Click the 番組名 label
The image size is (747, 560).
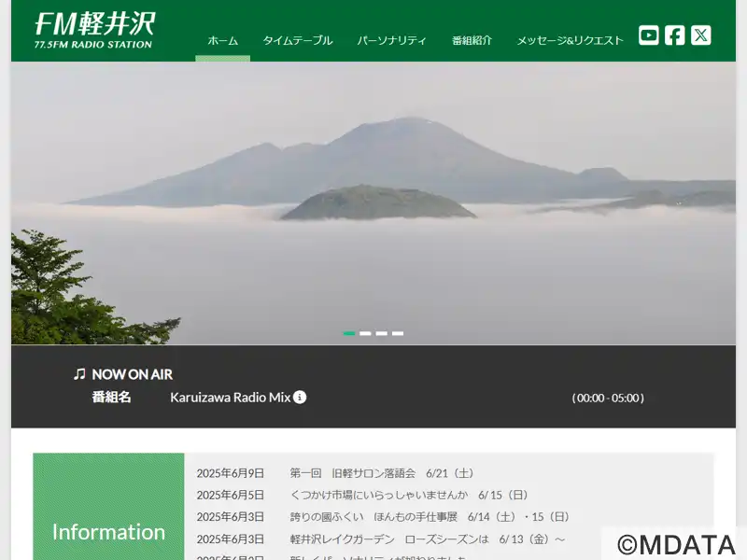point(111,398)
